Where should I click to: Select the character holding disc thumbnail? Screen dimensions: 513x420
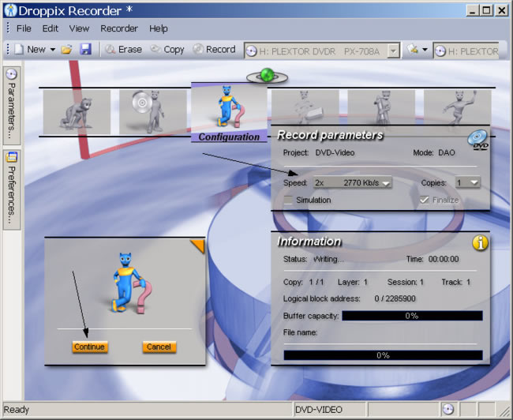click(x=153, y=112)
